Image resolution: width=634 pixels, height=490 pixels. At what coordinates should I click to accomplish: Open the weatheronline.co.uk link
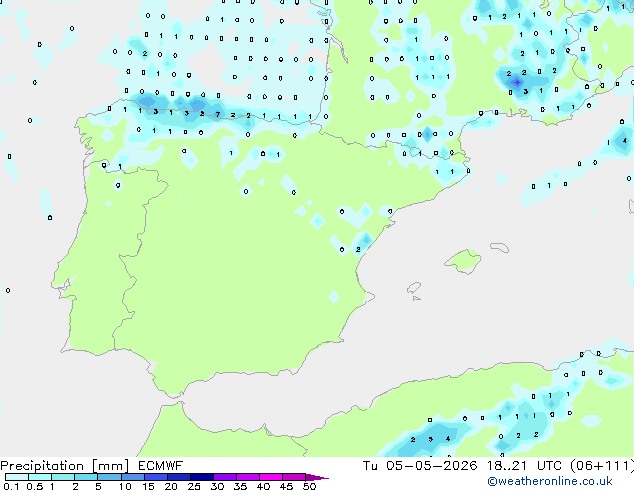pyautogui.click(x=550, y=481)
